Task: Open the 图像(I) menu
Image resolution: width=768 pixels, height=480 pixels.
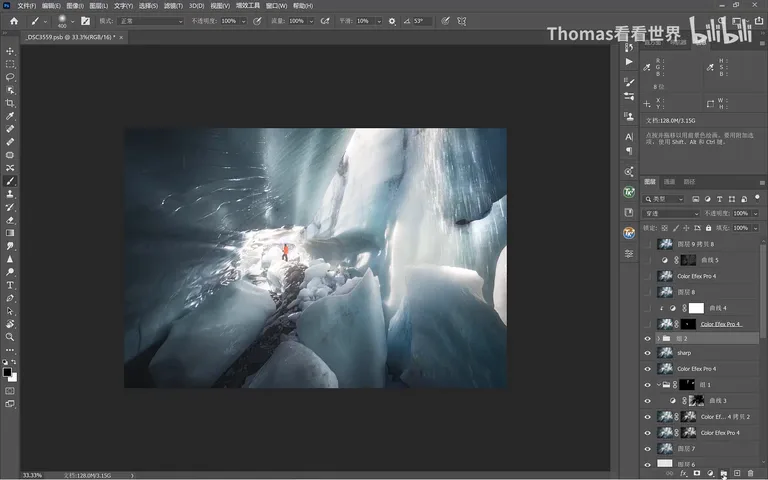Action: coord(75,6)
